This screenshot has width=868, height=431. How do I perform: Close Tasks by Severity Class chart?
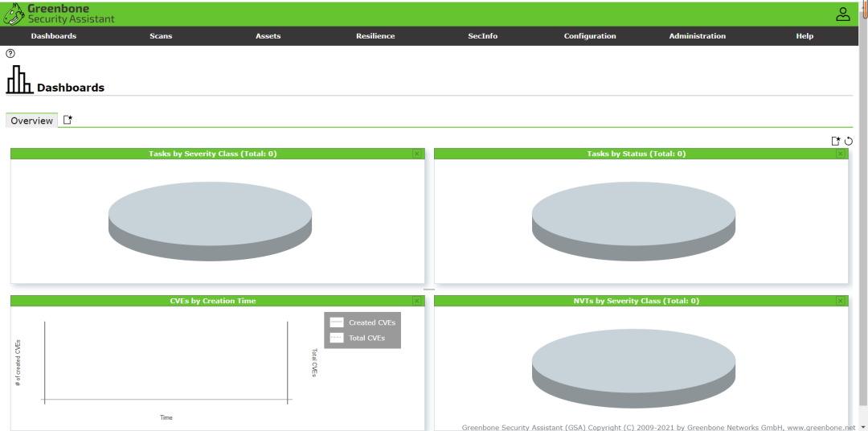click(417, 154)
